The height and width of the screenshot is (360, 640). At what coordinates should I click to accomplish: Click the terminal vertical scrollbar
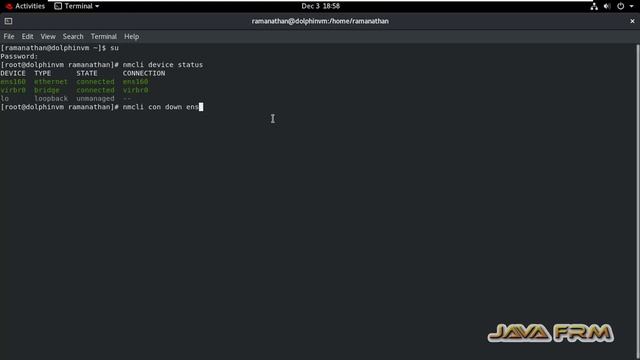(638, 201)
